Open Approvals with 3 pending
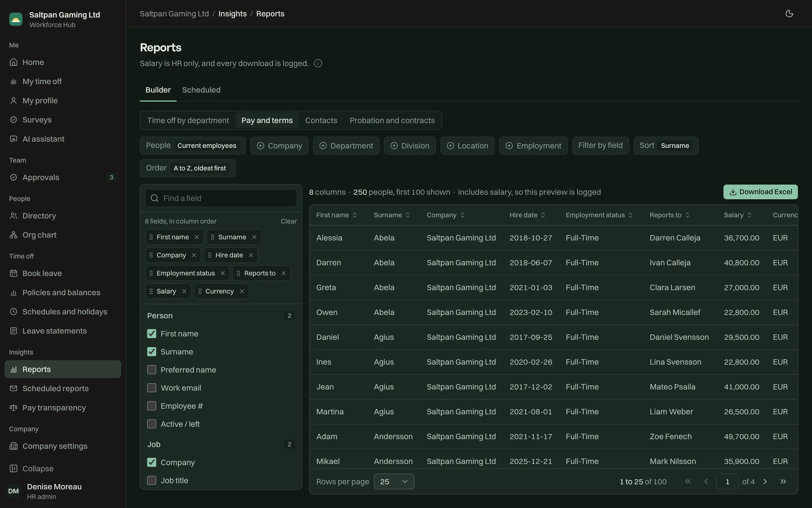Image resolution: width=812 pixels, height=508 pixels. (x=63, y=177)
